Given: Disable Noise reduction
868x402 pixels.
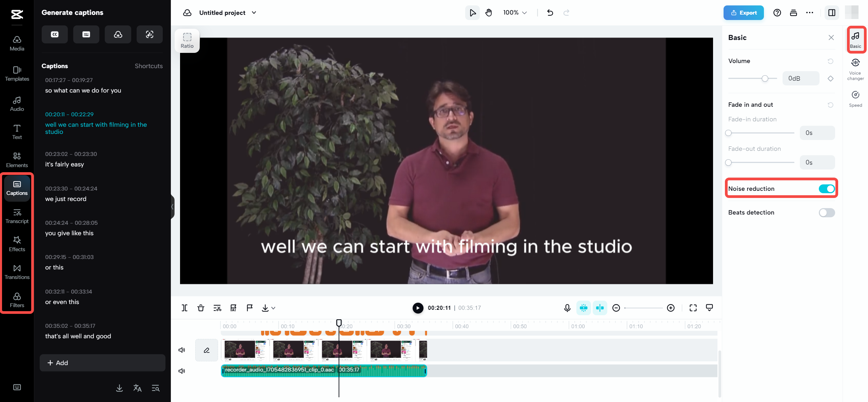Looking at the screenshot, I should pos(826,189).
